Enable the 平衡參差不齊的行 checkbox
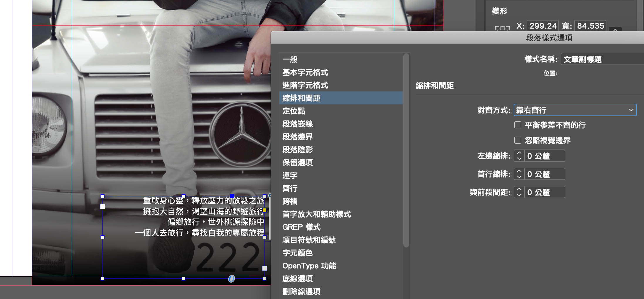The image size is (644, 299). 518,125
